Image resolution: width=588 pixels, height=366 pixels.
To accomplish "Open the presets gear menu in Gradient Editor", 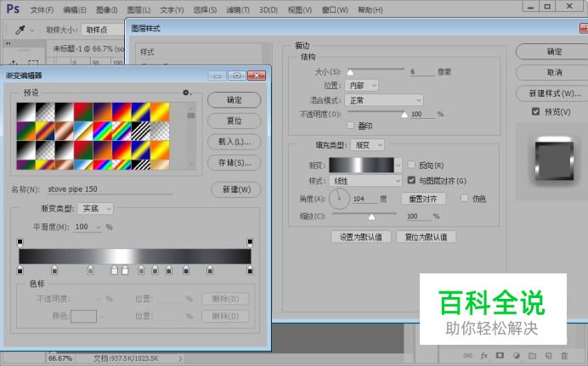I will pyautogui.click(x=185, y=93).
